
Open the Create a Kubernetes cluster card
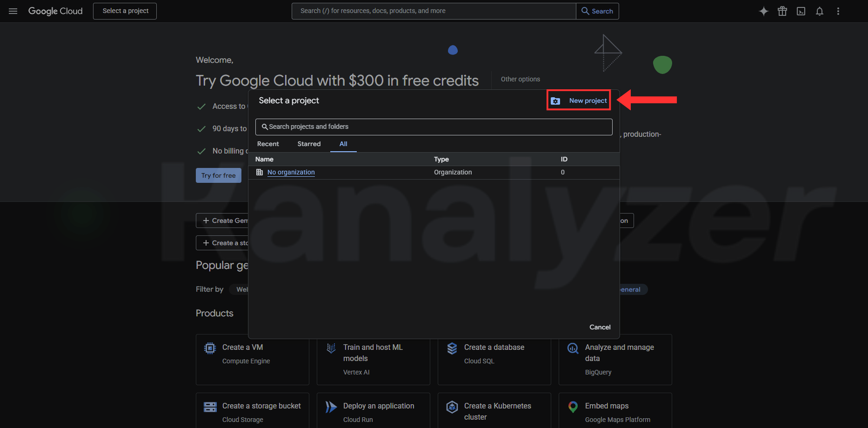(x=494, y=410)
